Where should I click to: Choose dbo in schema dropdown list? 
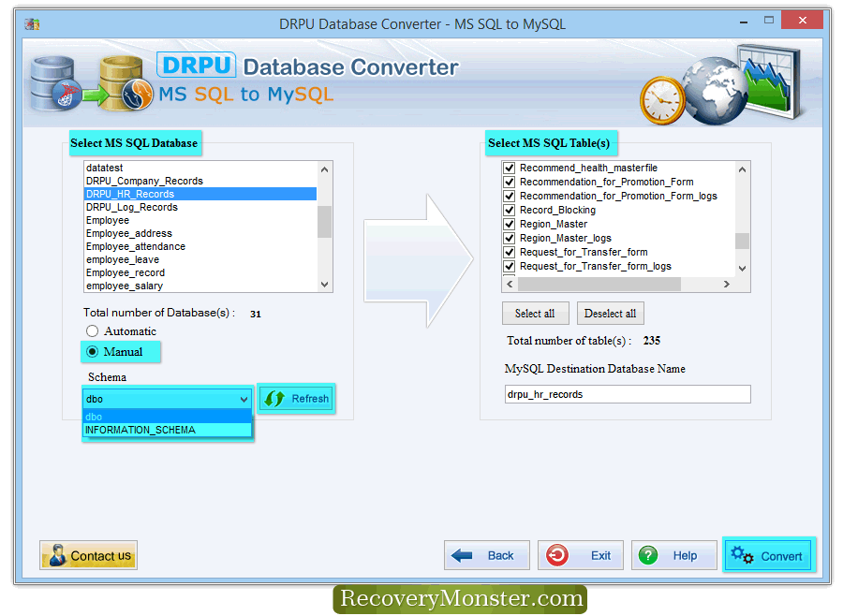(x=168, y=417)
